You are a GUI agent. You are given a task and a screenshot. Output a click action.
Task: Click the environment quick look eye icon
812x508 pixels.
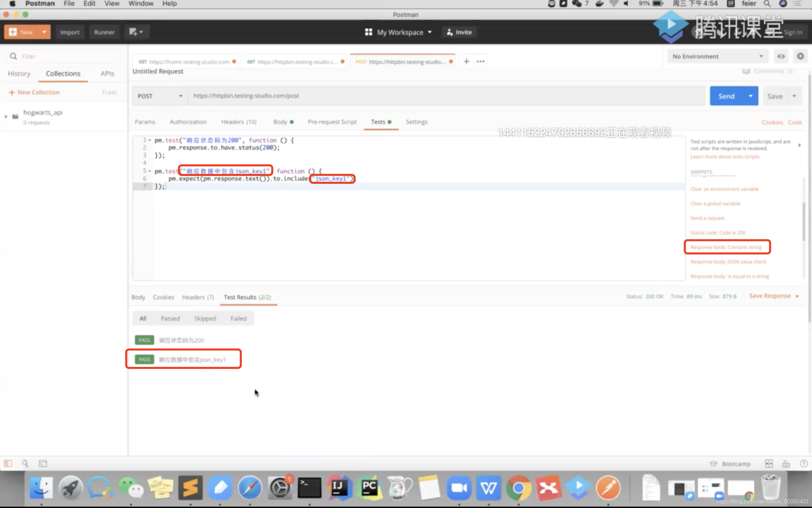pyautogui.click(x=781, y=56)
